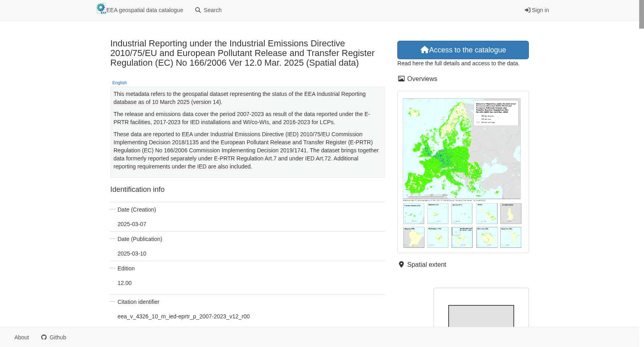Click the EEA logo icon
The height and width of the screenshot is (347, 644).
click(101, 8)
